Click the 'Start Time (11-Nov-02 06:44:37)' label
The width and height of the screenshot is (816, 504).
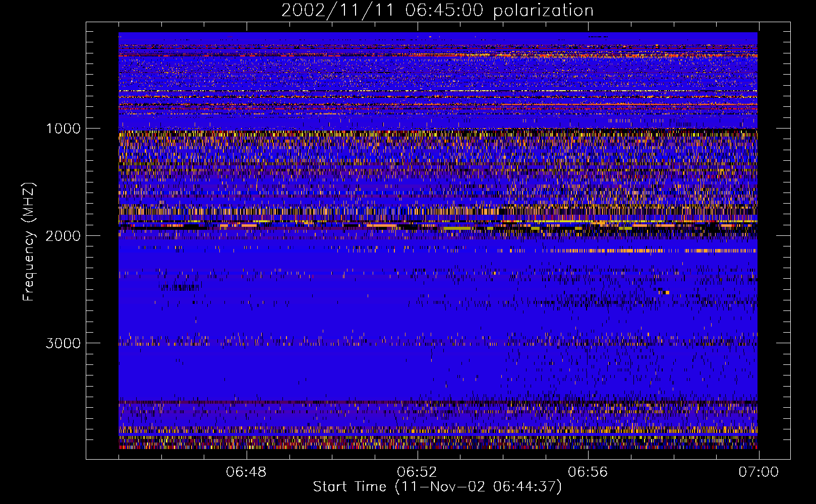437,487
